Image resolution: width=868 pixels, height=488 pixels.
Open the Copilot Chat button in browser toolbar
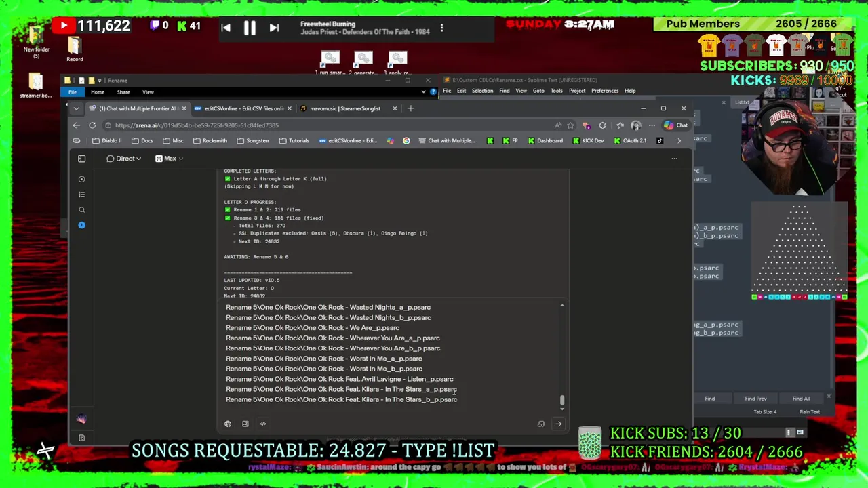[676, 125]
